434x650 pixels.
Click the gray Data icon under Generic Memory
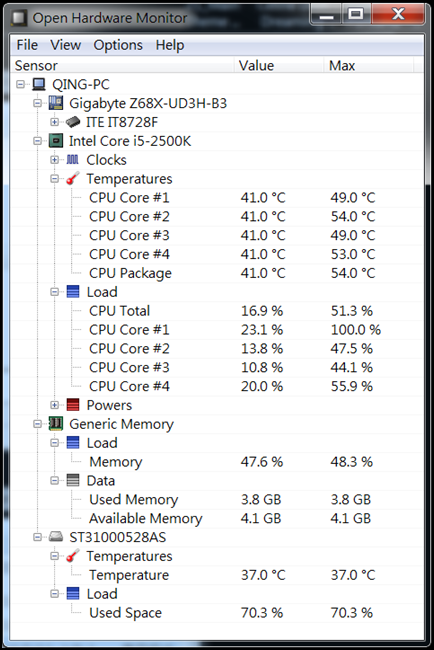point(73,480)
